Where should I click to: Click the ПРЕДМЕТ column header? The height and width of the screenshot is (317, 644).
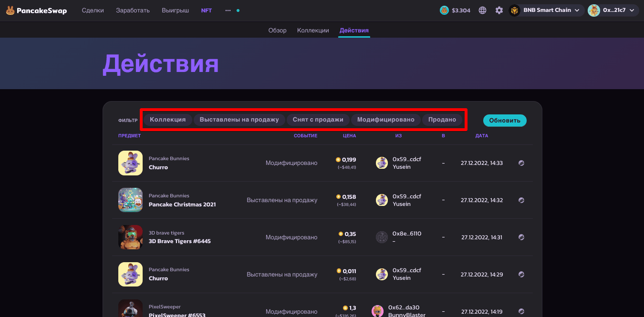129,136
